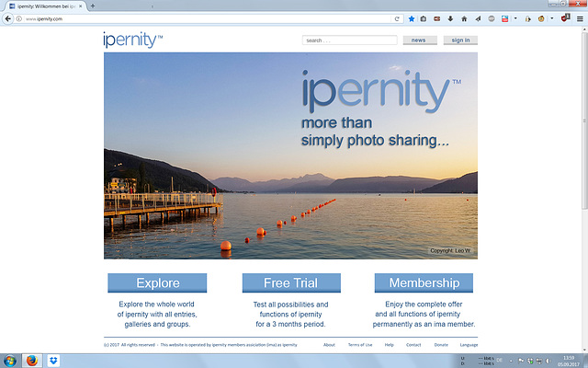Image resolution: width=588 pixels, height=368 pixels.
Task: Open a new tab with plus button
Action: [93, 6]
